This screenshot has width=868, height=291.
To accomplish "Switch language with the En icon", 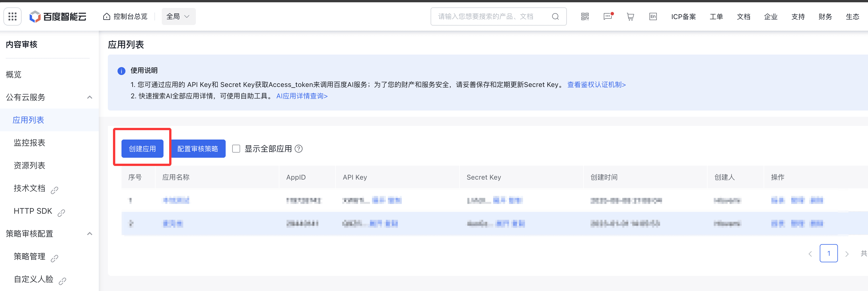I will pos(653,16).
